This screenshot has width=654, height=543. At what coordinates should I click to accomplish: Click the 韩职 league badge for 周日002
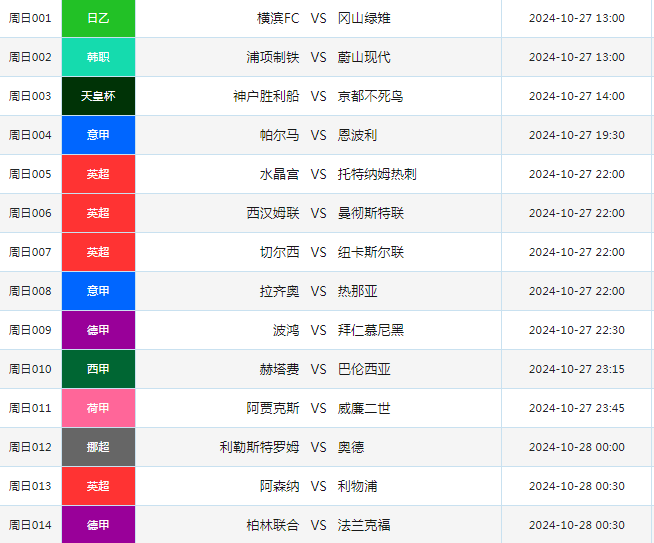coord(98,57)
